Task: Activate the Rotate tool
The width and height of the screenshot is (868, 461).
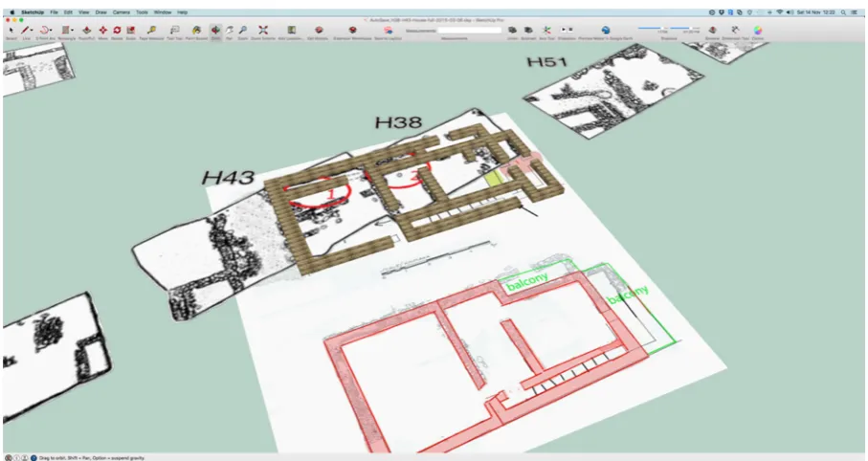Action: point(117,31)
